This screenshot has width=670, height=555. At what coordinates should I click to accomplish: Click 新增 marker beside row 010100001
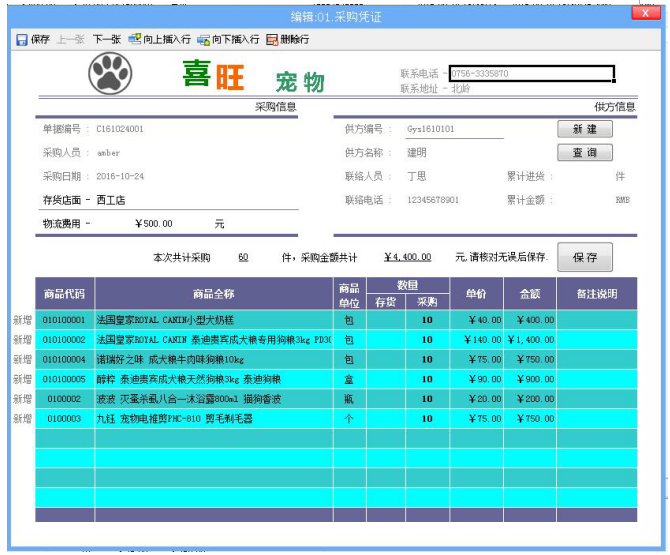point(22,320)
